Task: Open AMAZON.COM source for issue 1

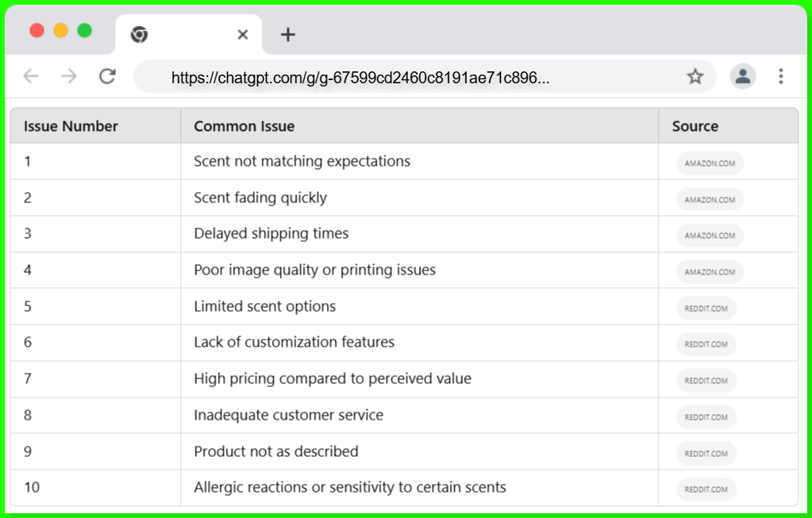Action: point(710,163)
